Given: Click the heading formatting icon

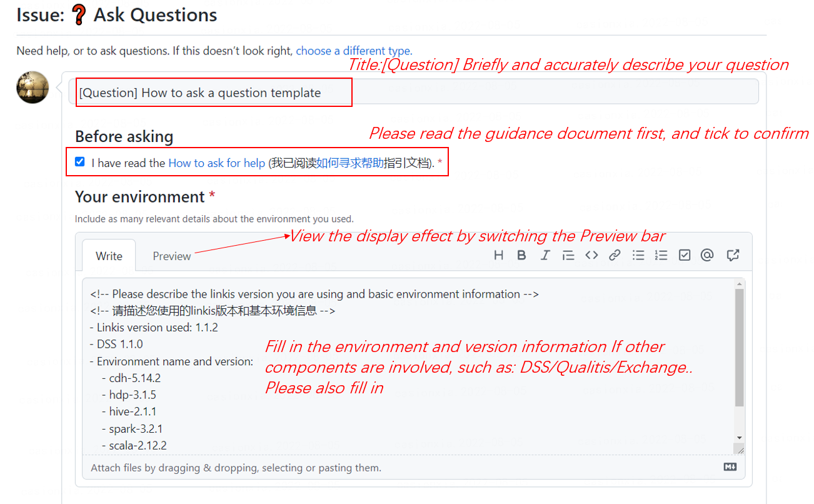Looking at the screenshot, I should pos(498,255).
